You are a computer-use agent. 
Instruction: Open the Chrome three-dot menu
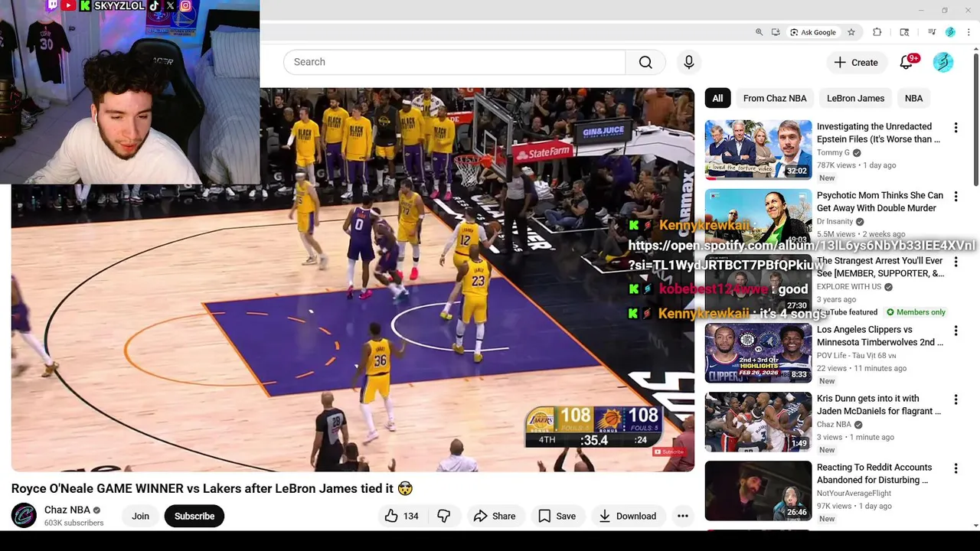point(969,32)
